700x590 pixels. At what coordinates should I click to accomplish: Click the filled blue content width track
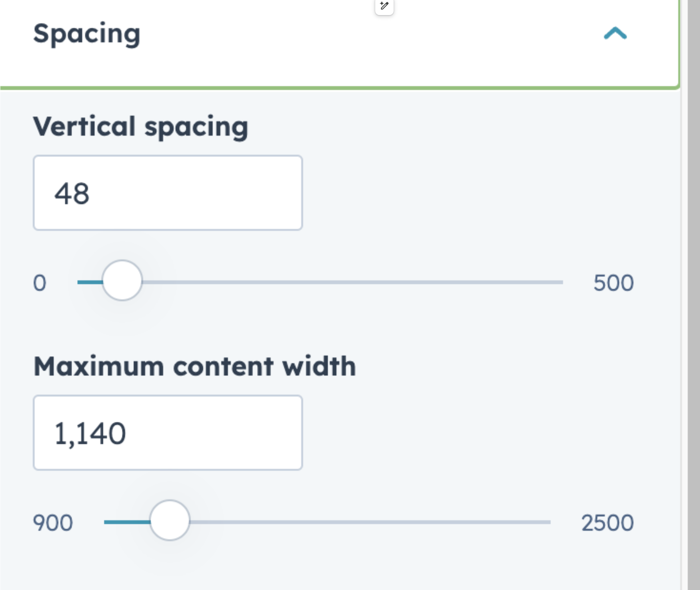click(127, 522)
